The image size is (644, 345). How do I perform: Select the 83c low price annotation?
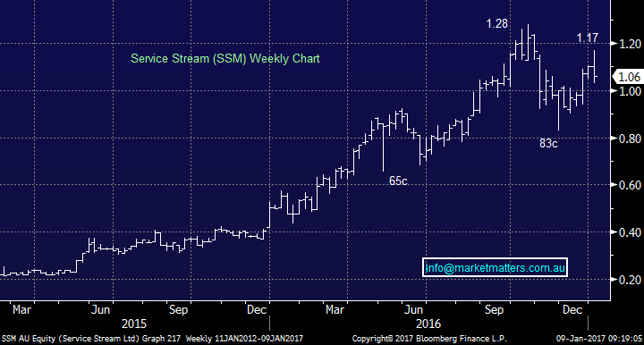pyautogui.click(x=548, y=143)
